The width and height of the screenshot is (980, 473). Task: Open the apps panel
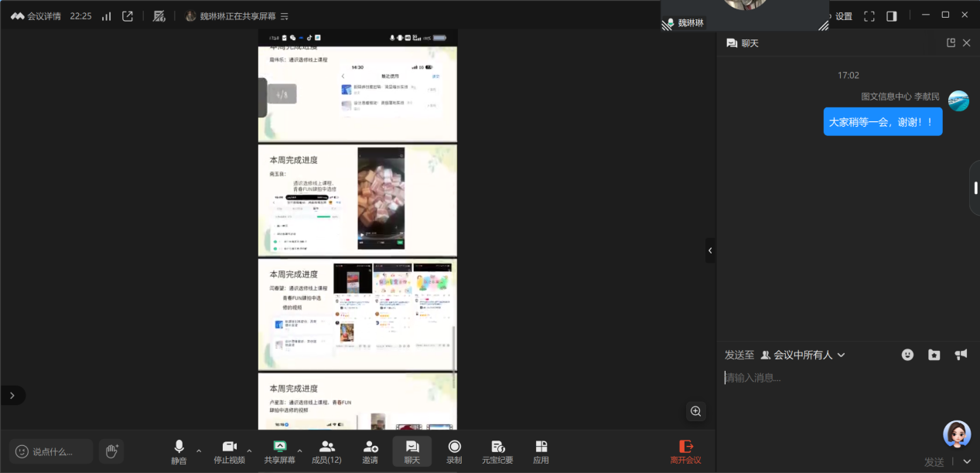(541, 451)
